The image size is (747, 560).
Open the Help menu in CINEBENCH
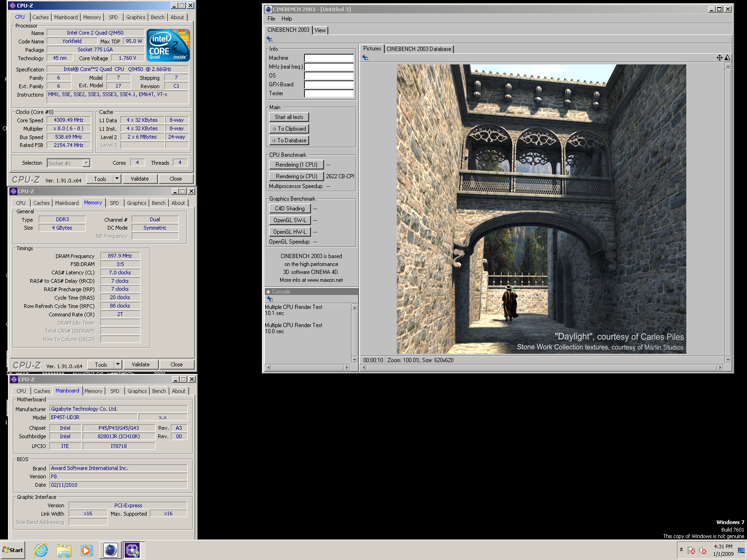pos(287,19)
